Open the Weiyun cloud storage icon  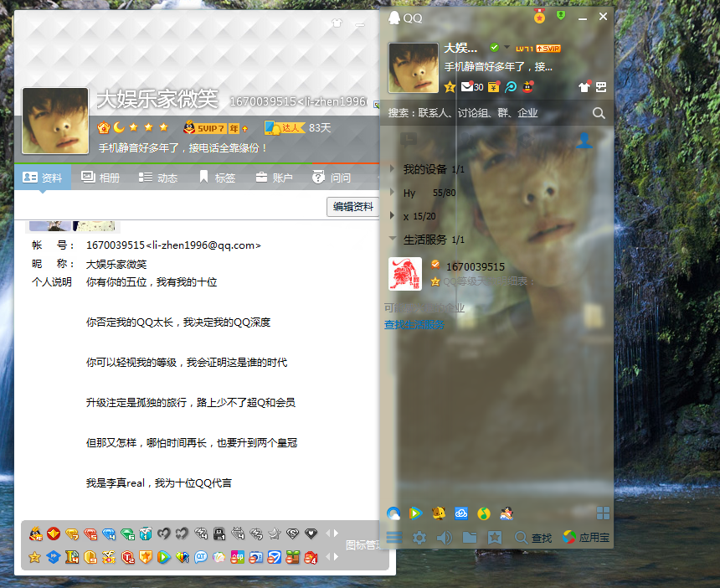click(461, 513)
